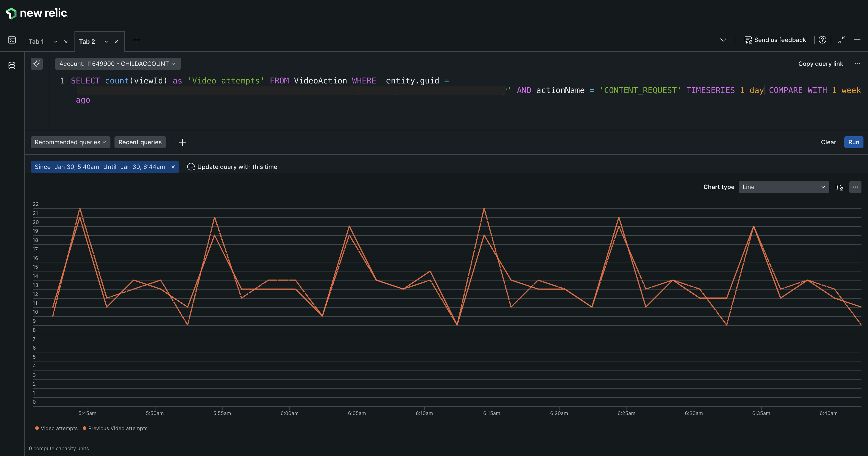Click Update query with this time

click(x=232, y=167)
